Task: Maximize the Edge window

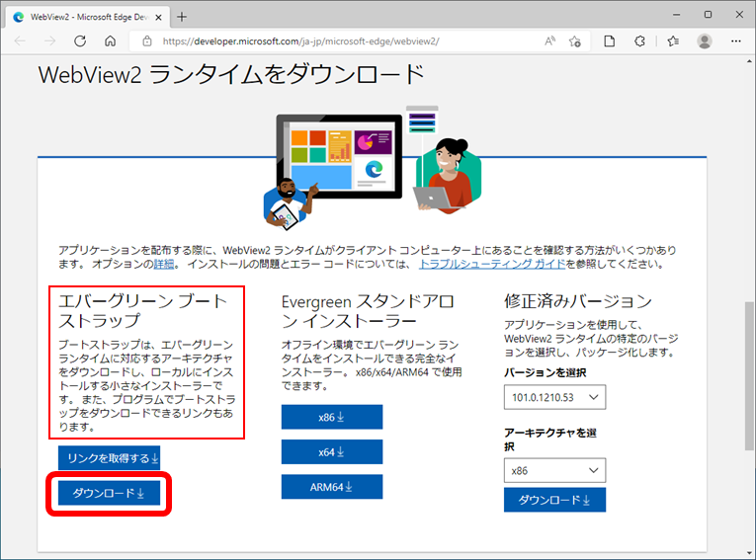Action: pyautogui.click(x=708, y=15)
